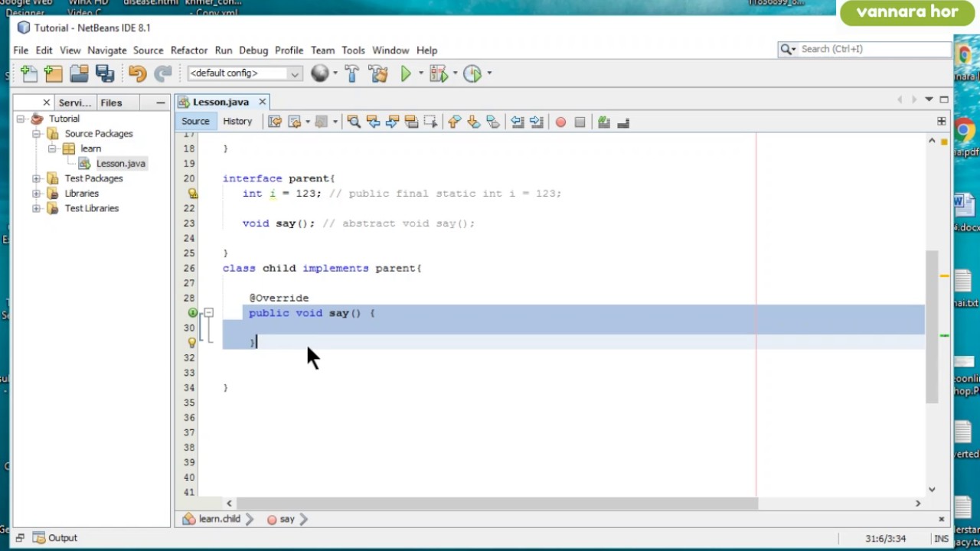Click the Build Project hammer icon
Image resolution: width=980 pixels, height=551 pixels.
point(352,73)
